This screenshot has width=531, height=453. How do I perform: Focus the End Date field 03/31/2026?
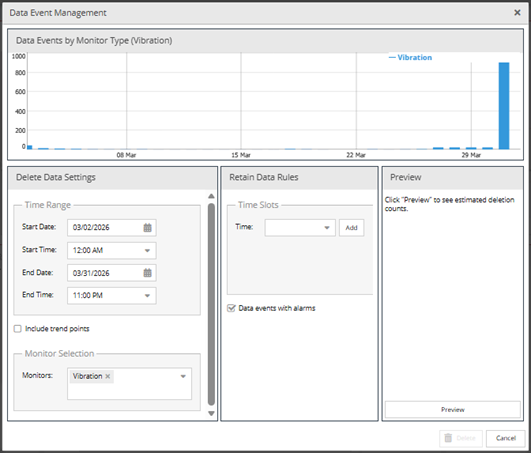112,273
